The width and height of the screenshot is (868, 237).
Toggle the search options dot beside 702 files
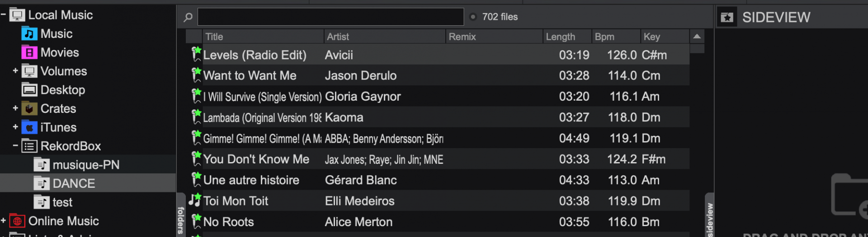pos(473,17)
